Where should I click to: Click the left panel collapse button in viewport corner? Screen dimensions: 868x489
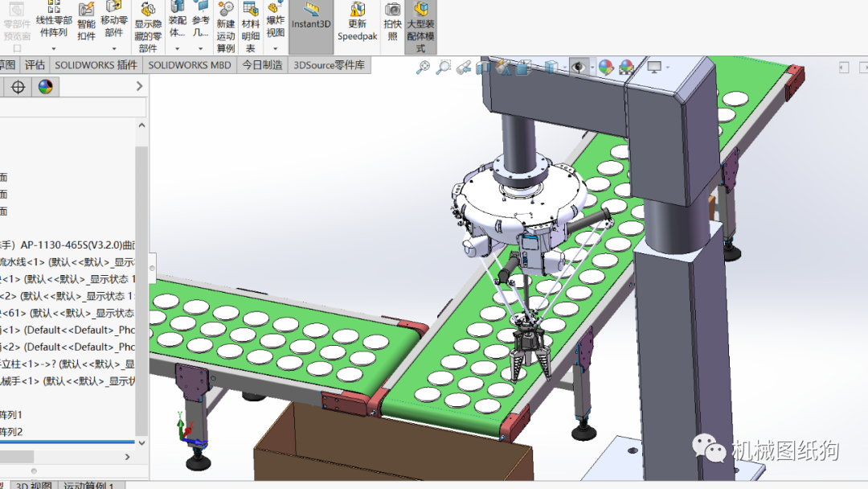tap(844, 68)
